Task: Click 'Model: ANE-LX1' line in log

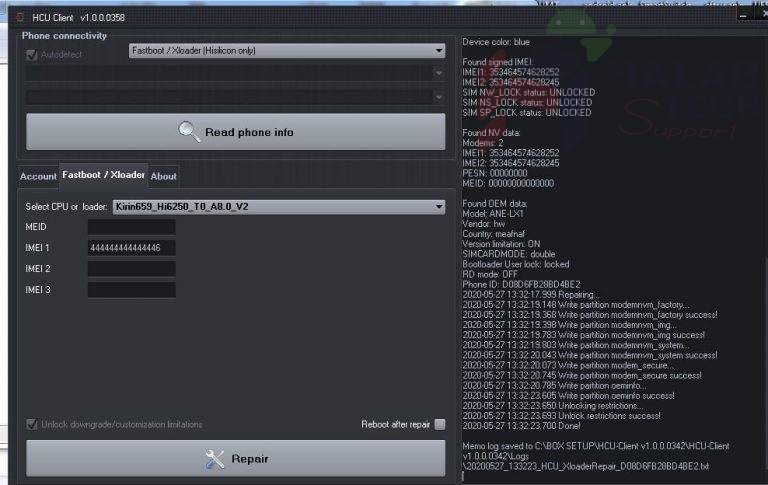Action: (493, 214)
